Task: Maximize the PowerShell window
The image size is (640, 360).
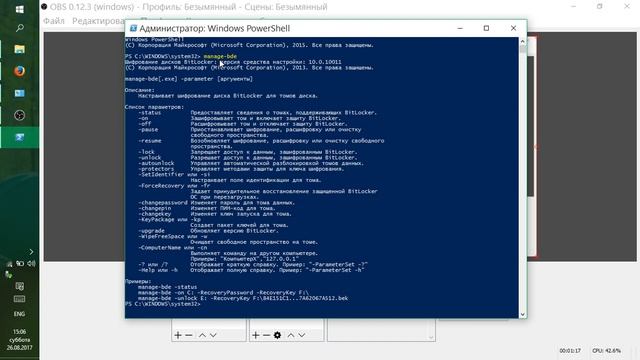Action: point(486,28)
